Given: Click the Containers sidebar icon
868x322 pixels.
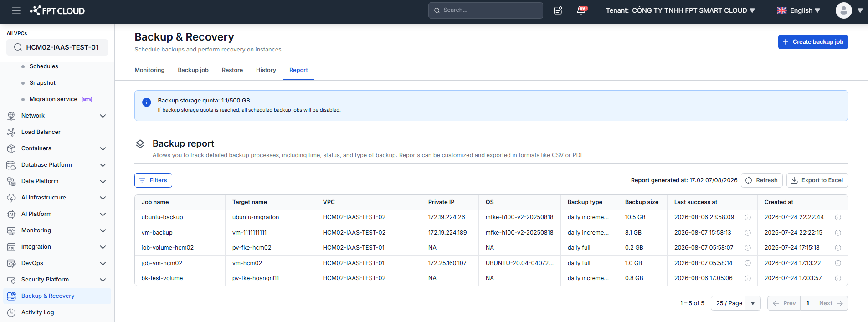Looking at the screenshot, I should tap(11, 148).
